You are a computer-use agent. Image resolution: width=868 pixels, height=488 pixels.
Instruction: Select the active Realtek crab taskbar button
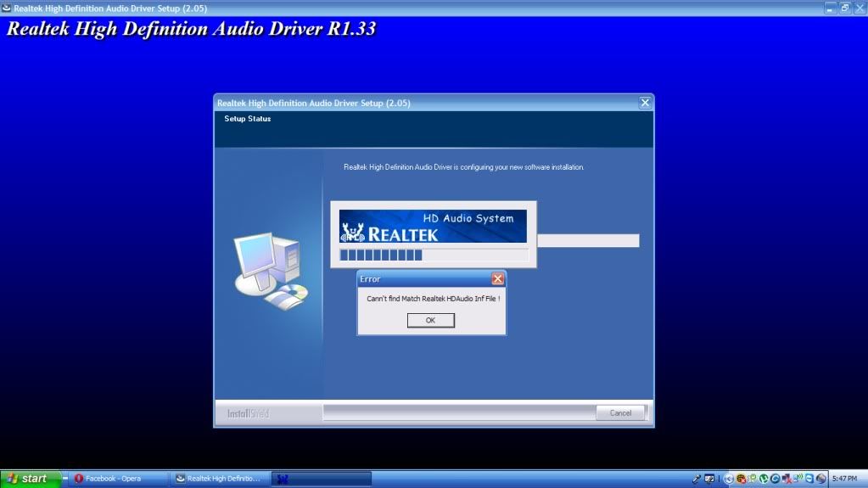pos(321,479)
